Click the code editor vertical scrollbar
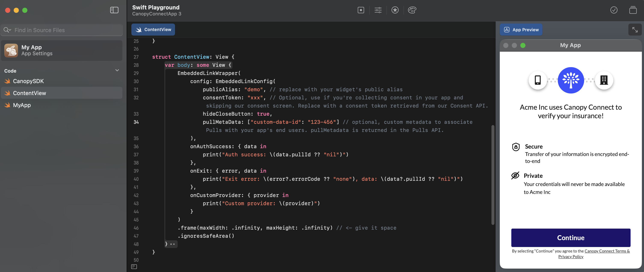Image resolution: width=644 pixels, height=272 pixels. point(493,175)
